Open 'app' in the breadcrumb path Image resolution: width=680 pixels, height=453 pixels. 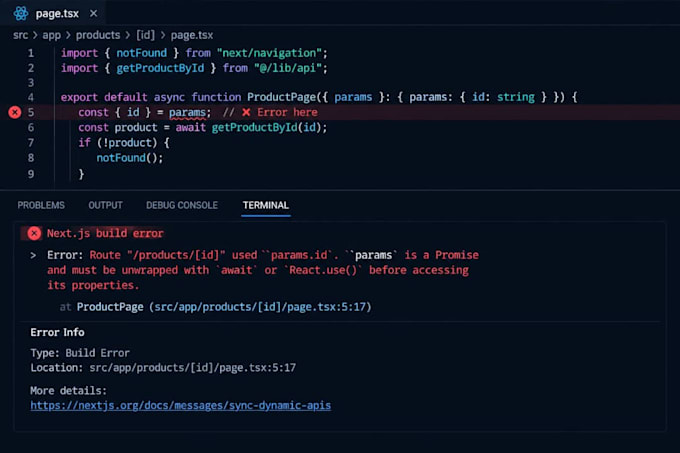pos(52,35)
